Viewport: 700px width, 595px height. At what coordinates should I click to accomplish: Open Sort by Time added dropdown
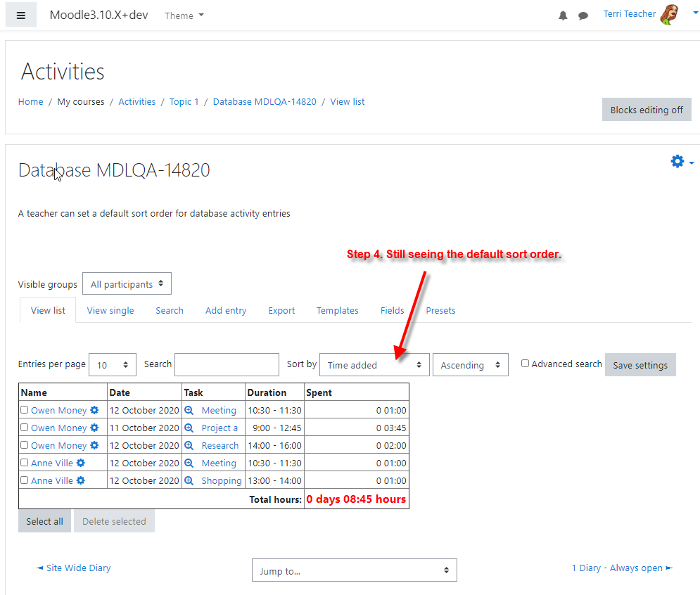point(374,365)
